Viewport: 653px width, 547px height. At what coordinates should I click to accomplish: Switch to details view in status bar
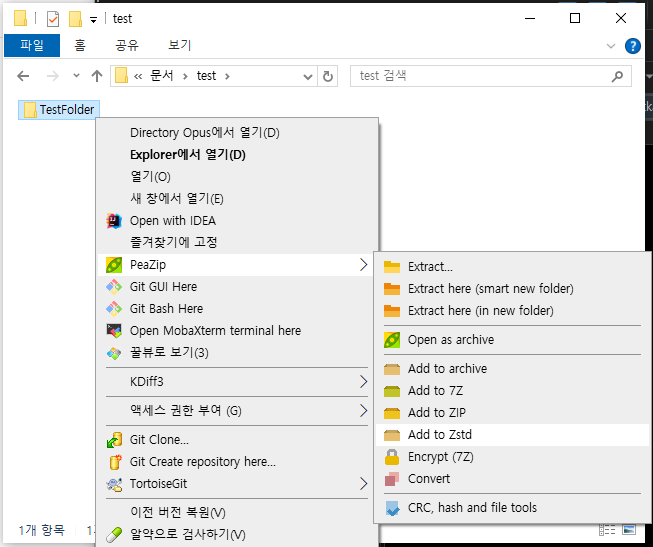click(x=607, y=530)
